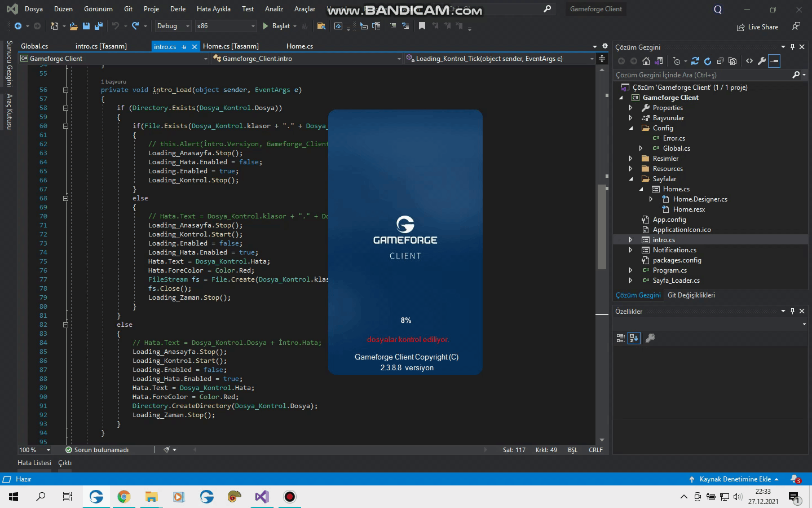This screenshot has height=508, width=812.
Task: Open the Hata Ayıkla menu
Action: (x=213, y=9)
